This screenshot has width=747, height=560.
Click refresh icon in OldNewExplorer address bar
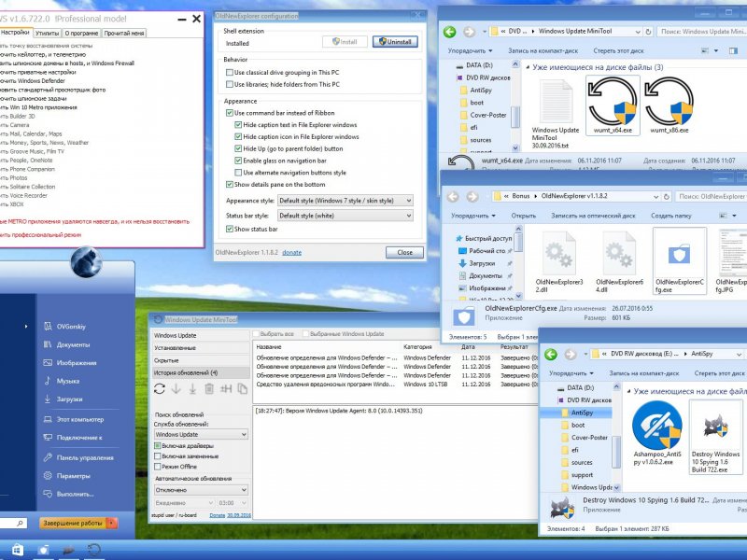(667, 196)
